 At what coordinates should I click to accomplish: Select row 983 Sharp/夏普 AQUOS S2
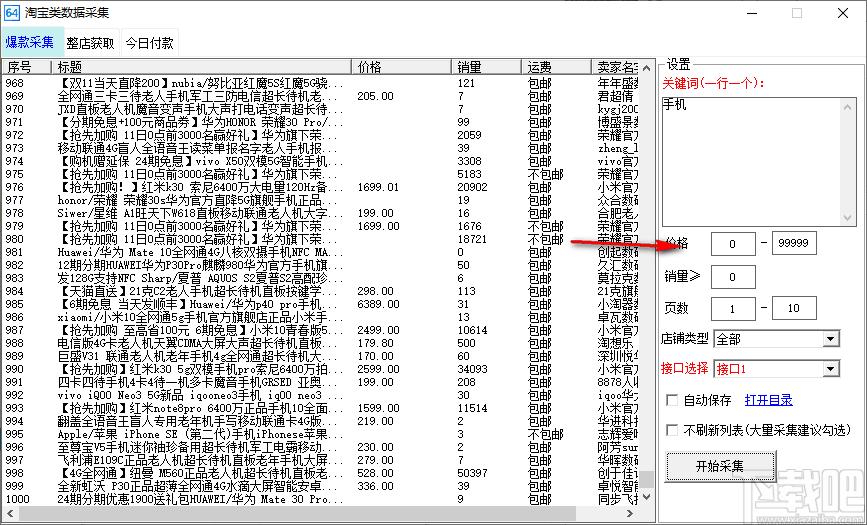click(x=321, y=278)
